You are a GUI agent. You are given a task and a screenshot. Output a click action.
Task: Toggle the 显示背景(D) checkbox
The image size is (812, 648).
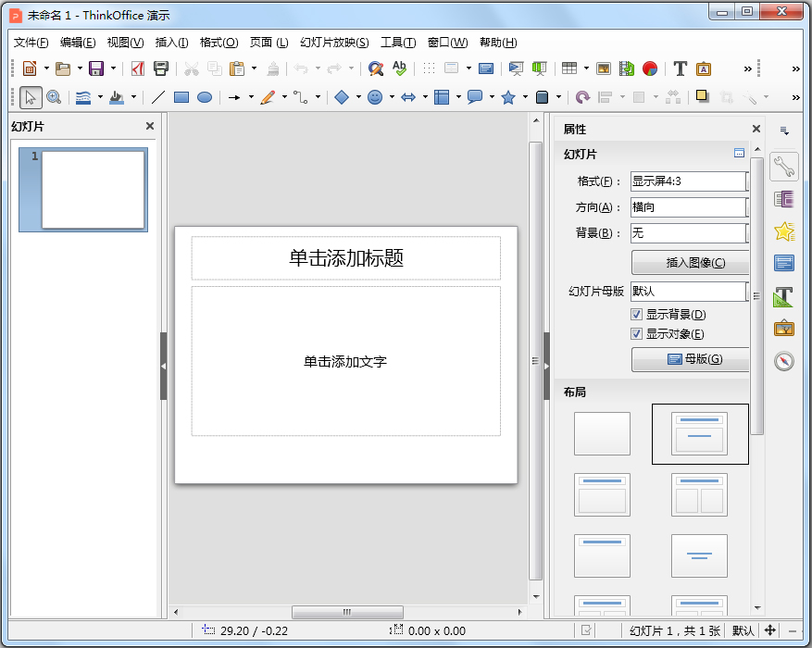tap(636, 314)
